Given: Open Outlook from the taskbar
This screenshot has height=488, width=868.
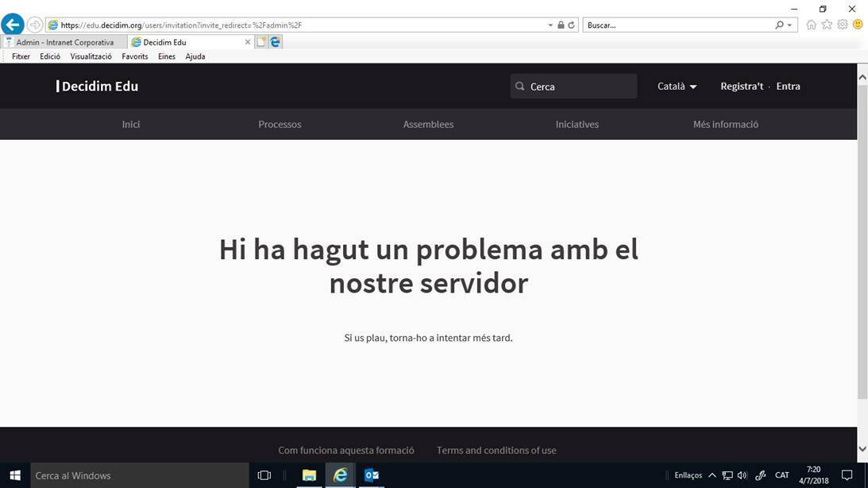Looking at the screenshot, I should 371,475.
